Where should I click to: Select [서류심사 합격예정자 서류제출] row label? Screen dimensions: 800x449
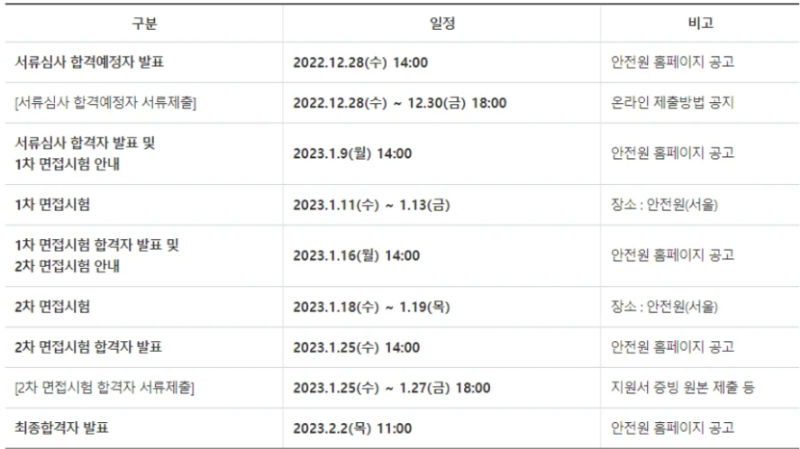coord(105,103)
